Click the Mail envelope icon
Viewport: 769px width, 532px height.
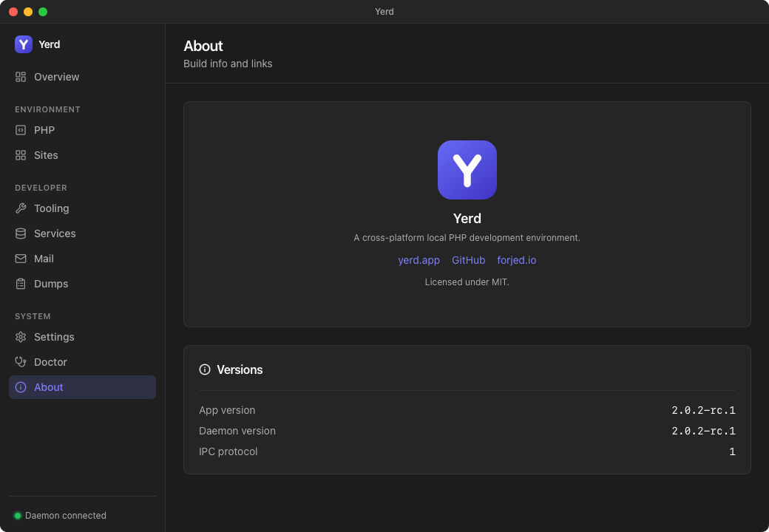pos(21,259)
